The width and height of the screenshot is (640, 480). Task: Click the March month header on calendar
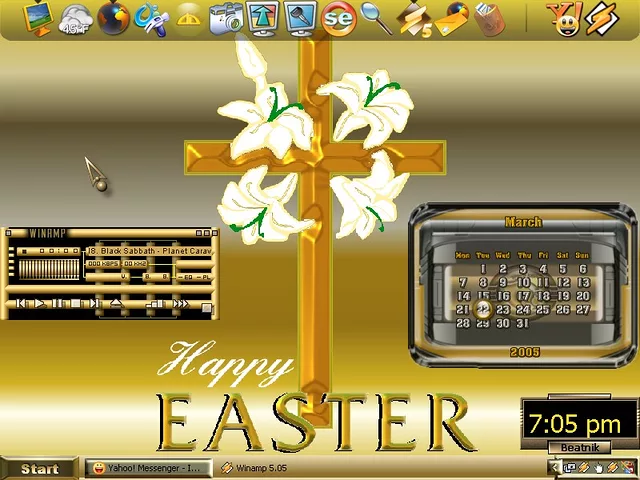coord(523,222)
